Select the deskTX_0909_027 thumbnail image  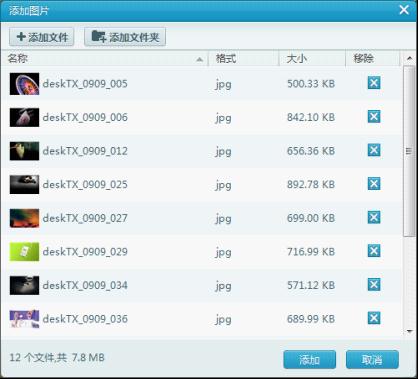(24, 218)
